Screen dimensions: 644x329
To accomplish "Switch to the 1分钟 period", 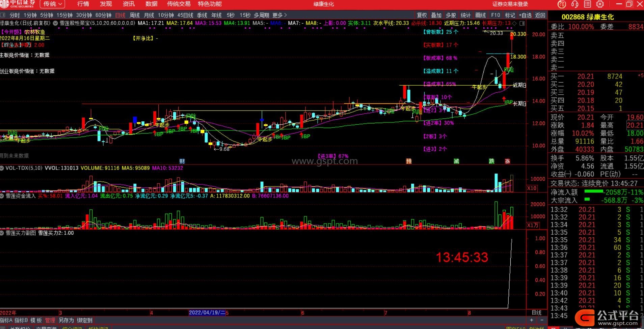I will click(30, 15).
